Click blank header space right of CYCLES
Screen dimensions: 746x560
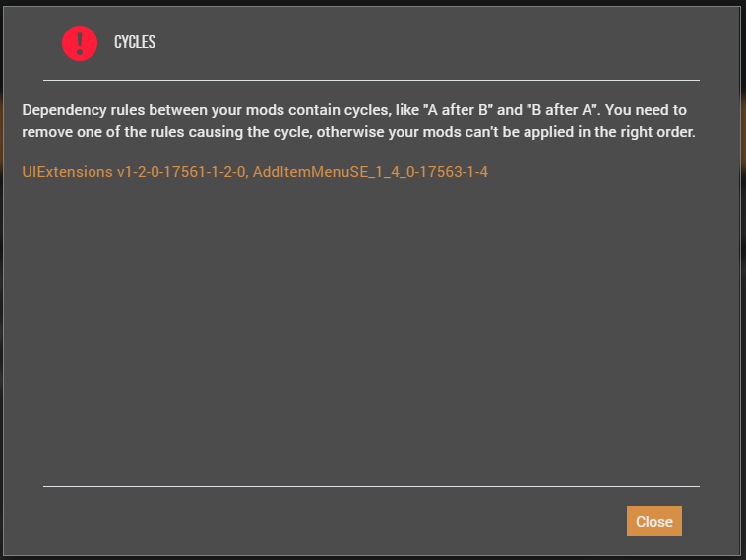428,42
